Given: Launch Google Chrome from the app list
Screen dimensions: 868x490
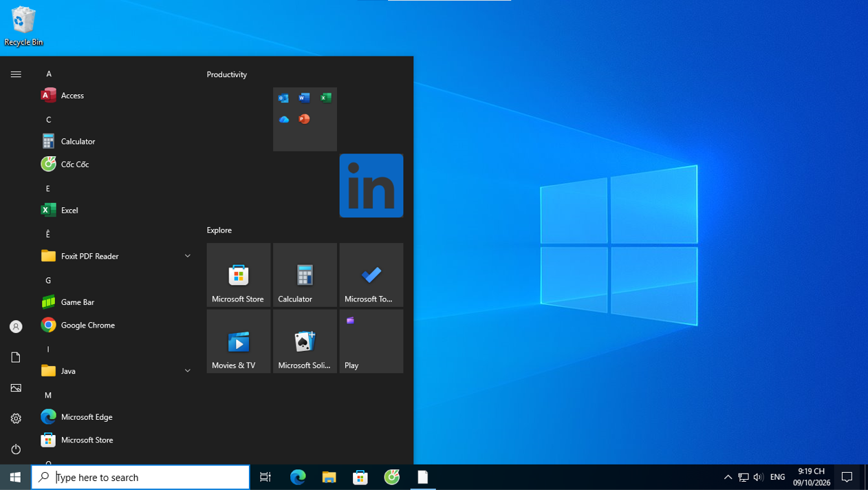Looking at the screenshot, I should tap(116, 325).
